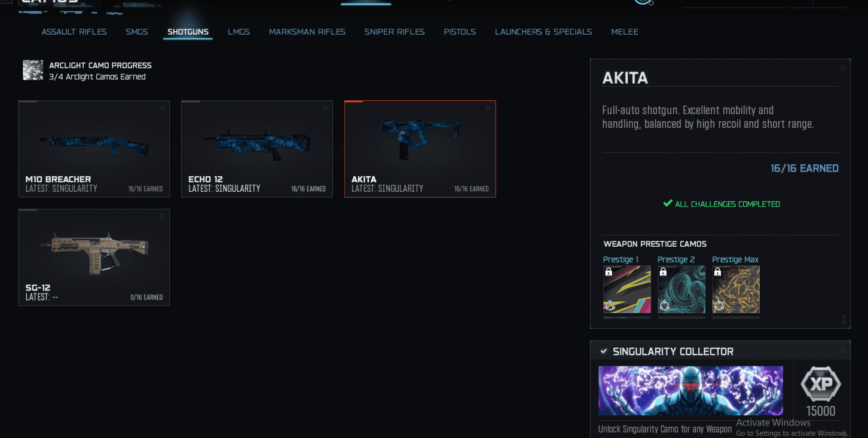This screenshot has height=438, width=868.
Task: Click the Singularity Collector banner image
Action: pos(690,391)
